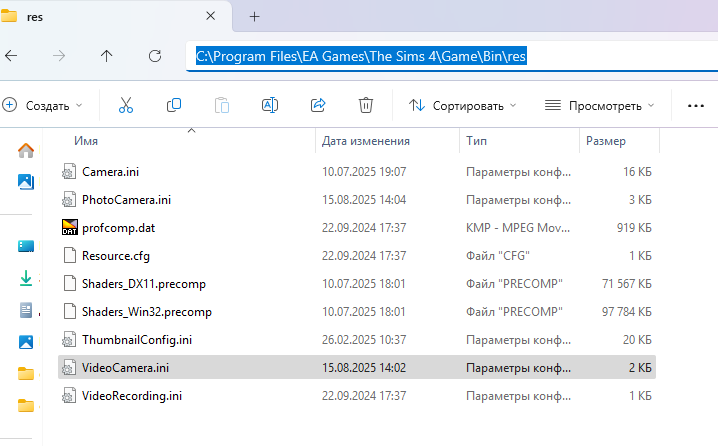Click the Shaders_Win32.precomp file icon
Viewport: 718px width, 446px height.
[x=70, y=311]
